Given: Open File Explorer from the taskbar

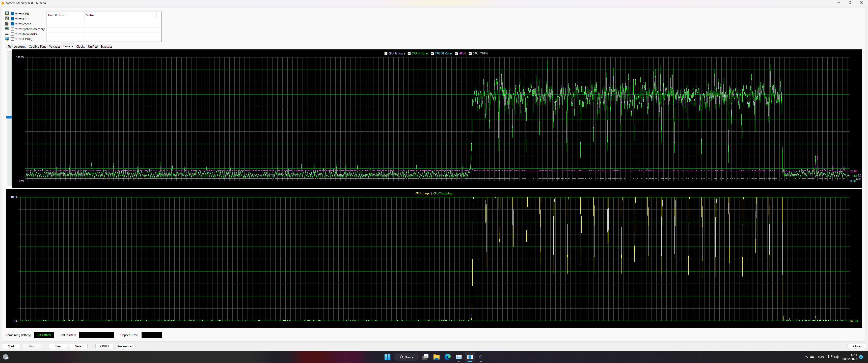Looking at the screenshot, I should pos(436,357).
